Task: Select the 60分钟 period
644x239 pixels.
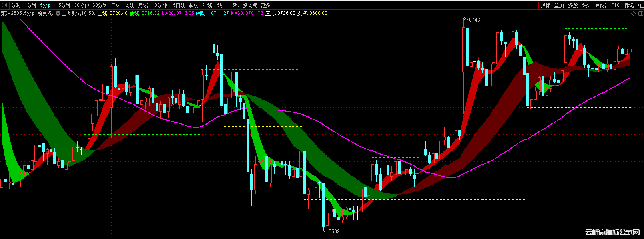Action: coord(100,5)
